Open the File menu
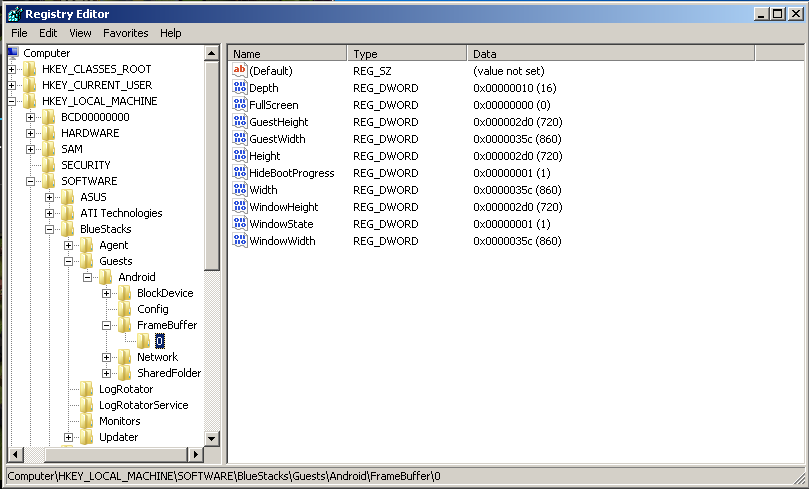This screenshot has height=489, width=809. point(19,33)
